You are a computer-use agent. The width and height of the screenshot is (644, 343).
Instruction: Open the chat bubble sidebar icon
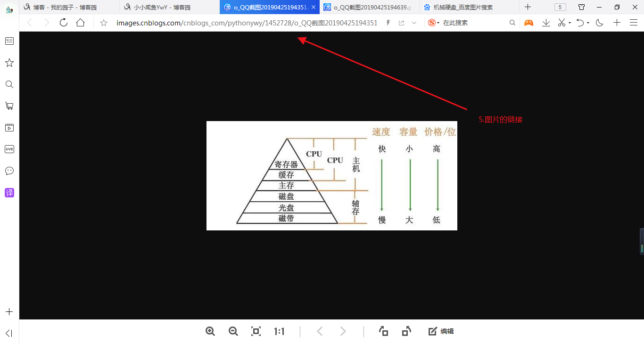(9, 171)
